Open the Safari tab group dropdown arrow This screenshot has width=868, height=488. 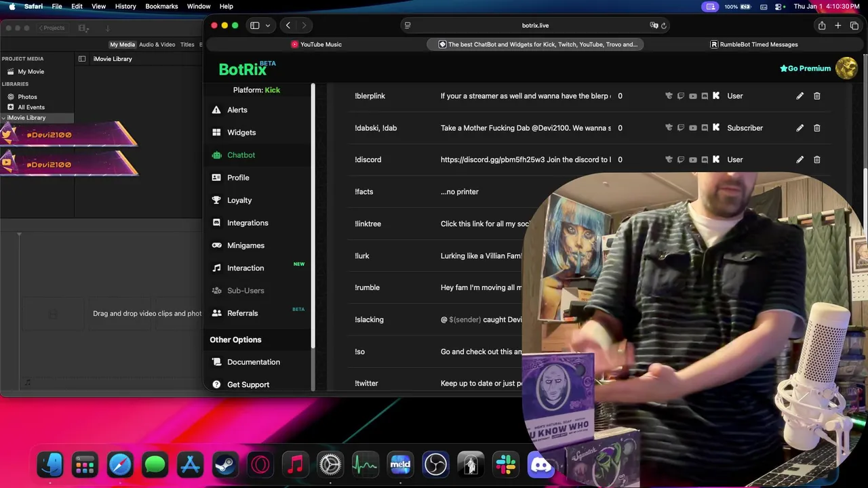point(268,25)
